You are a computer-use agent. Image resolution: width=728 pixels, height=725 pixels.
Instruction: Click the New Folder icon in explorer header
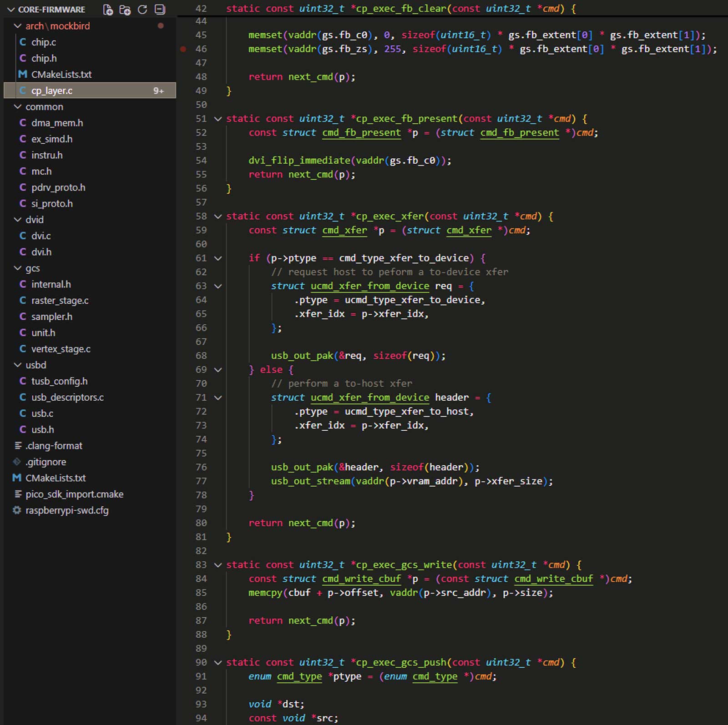pyautogui.click(x=125, y=10)
